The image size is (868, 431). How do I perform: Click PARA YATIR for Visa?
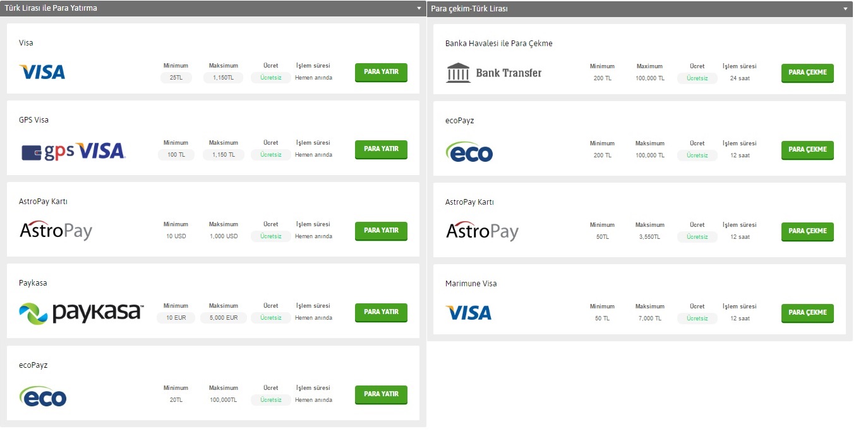click(x=381, y=72)
